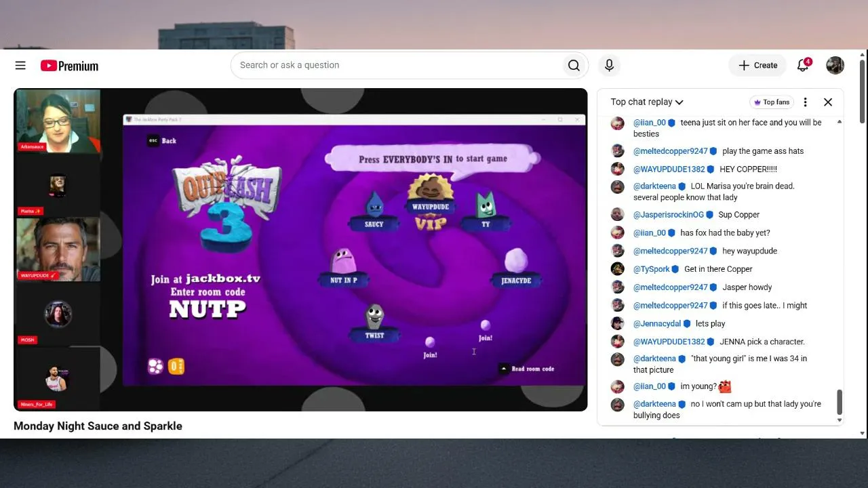Click the page's vertical scrollbar thumb
The height and width of the screenshot is (488, 868).
pos(863,91)
